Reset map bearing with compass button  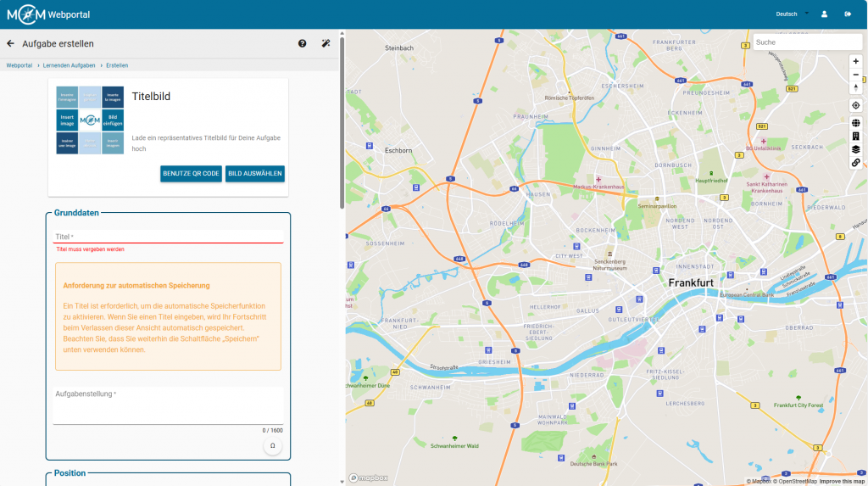(x=855, y=88)
